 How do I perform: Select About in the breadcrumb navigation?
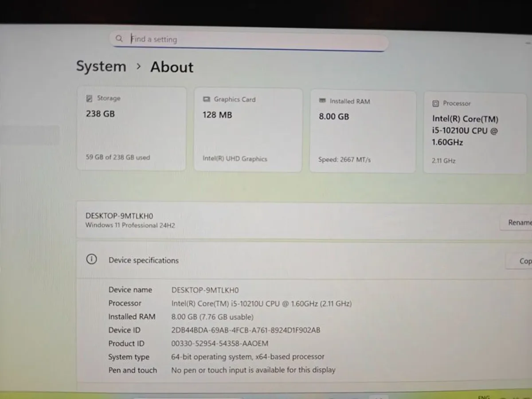pos(172,67)
